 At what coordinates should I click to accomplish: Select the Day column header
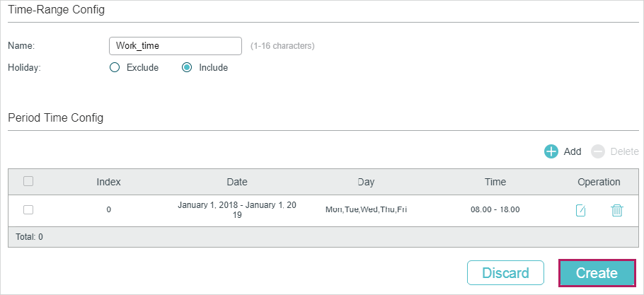click(x=366, y=182)
